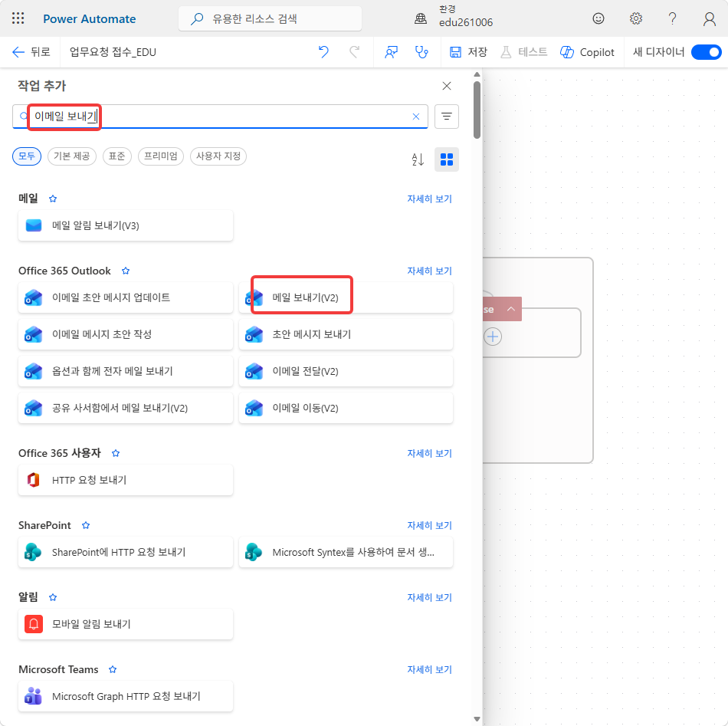728x726 pixels.
Task: Click 자세히 보기 for 메일
Action: point(429,199)
